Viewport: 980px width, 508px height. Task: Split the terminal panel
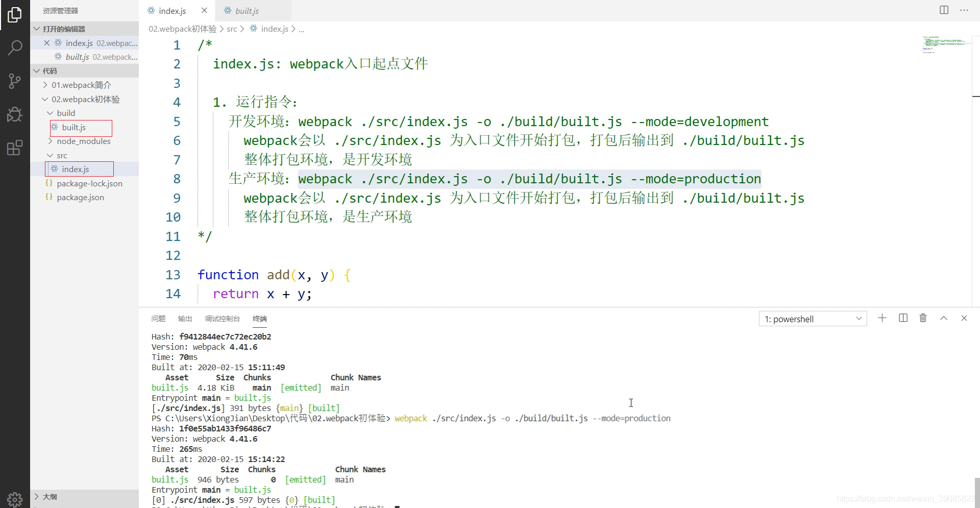point(903,318)
